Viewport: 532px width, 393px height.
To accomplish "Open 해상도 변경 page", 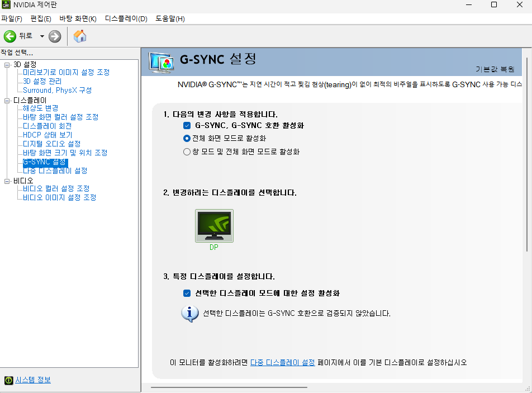I will tap(40, 108).
